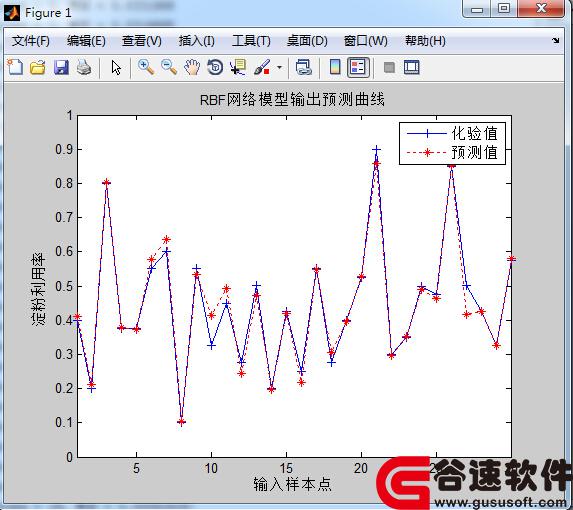Select the Brush data tool
This screenshot has width=573, height=510.
point(262,67)
